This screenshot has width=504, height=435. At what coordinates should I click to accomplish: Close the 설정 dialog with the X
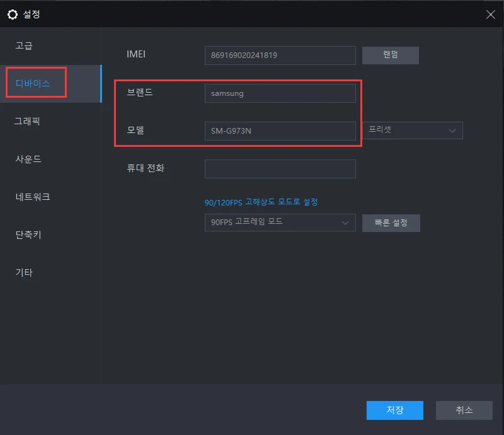pyautogui.click(x=491, y=14)
